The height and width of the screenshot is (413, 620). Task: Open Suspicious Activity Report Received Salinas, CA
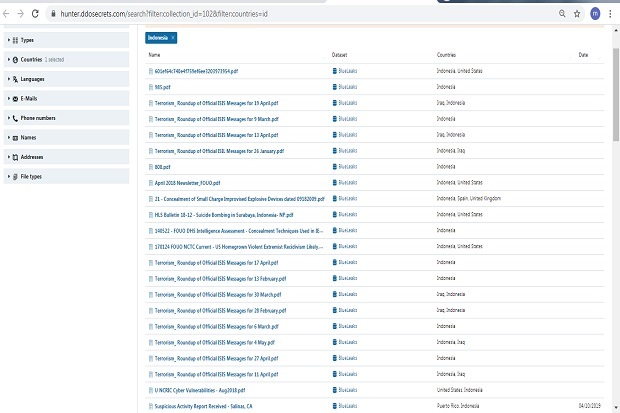point(203,406)
